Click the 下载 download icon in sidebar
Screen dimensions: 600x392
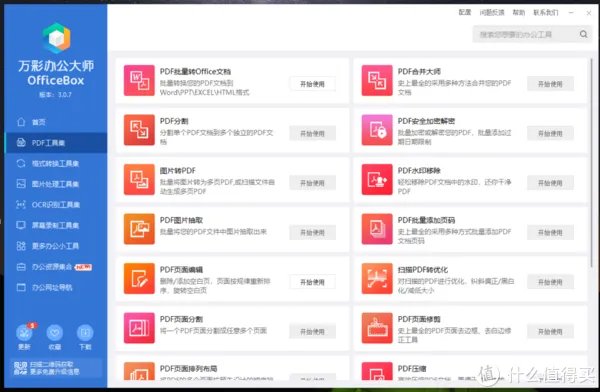(85, 333)
